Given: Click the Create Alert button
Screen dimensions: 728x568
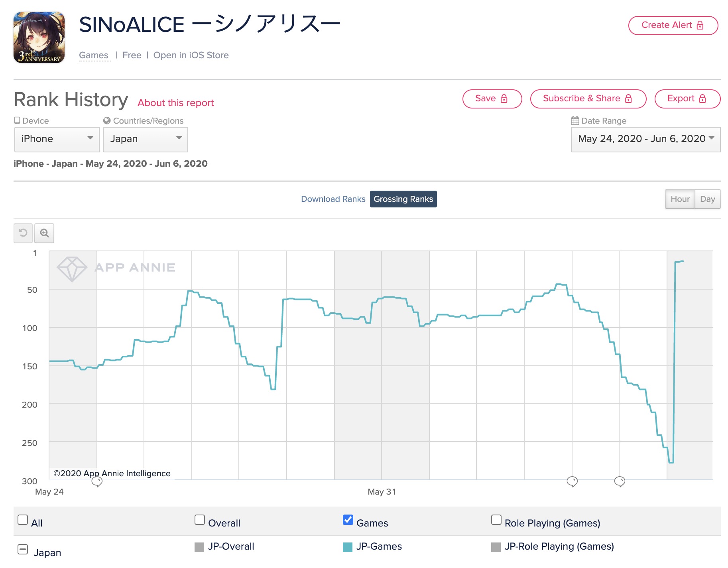Looking at the screenshot, I should 673,25.
